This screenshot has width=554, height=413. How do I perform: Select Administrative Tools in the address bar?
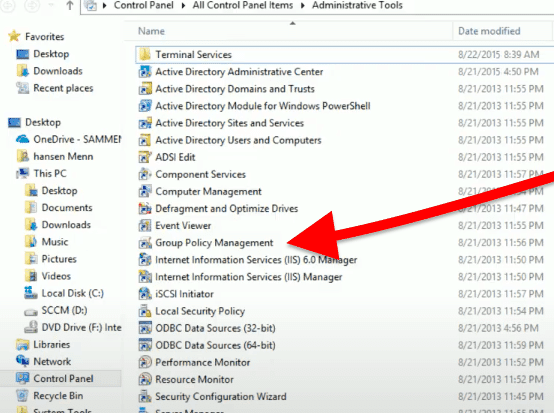[x=357, y=5]
